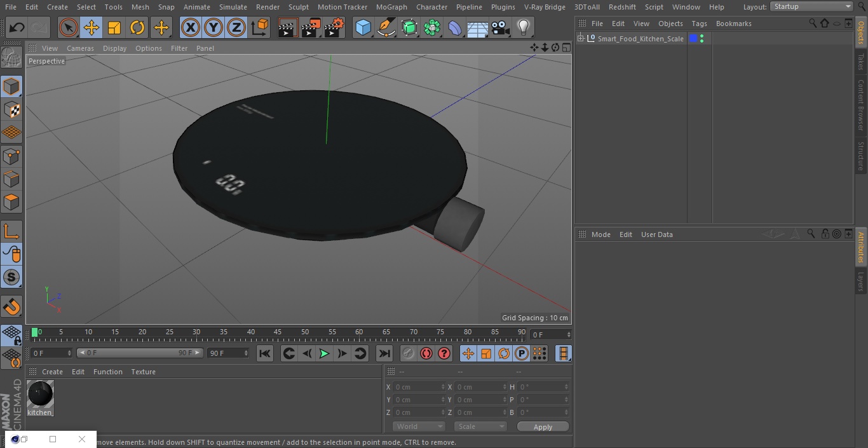868x448 pixels.
Task: Open the Camera object icon
Action: (x=500, y=28)
